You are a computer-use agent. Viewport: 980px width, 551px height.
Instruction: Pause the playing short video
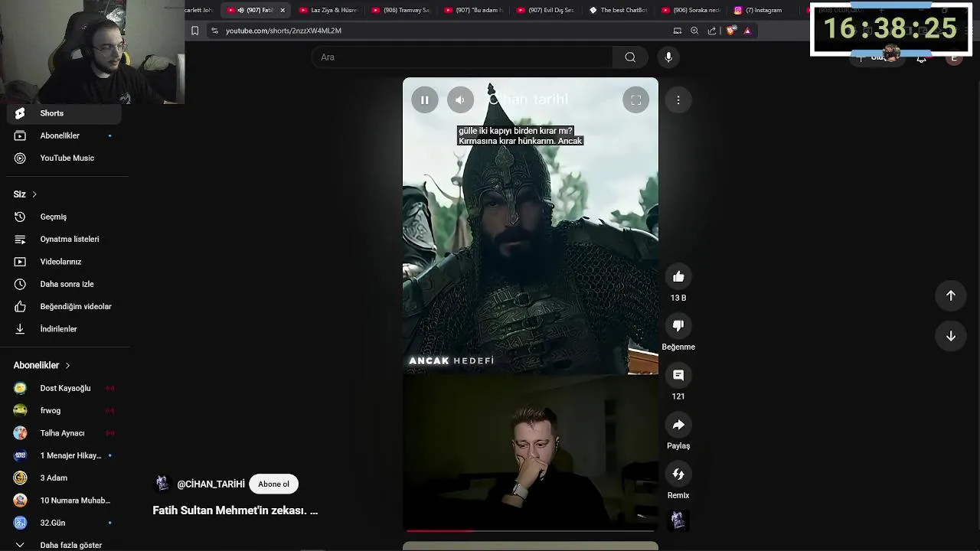425,100
